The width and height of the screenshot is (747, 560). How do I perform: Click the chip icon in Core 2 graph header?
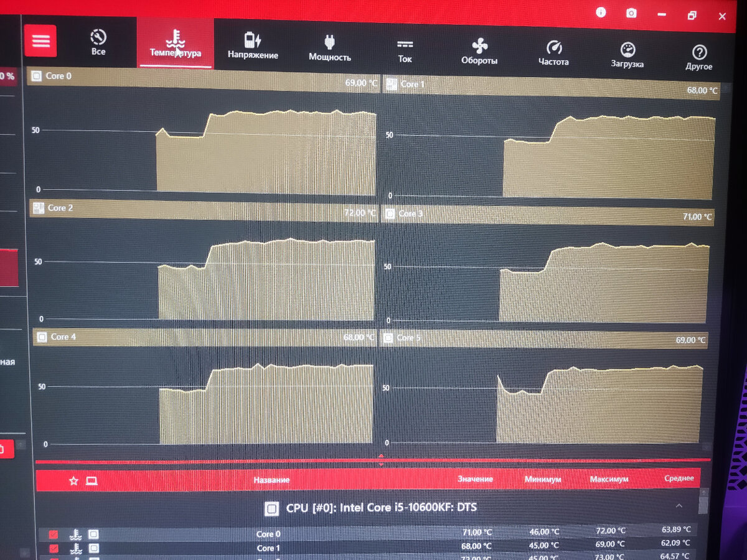click(x=38, y=207)
